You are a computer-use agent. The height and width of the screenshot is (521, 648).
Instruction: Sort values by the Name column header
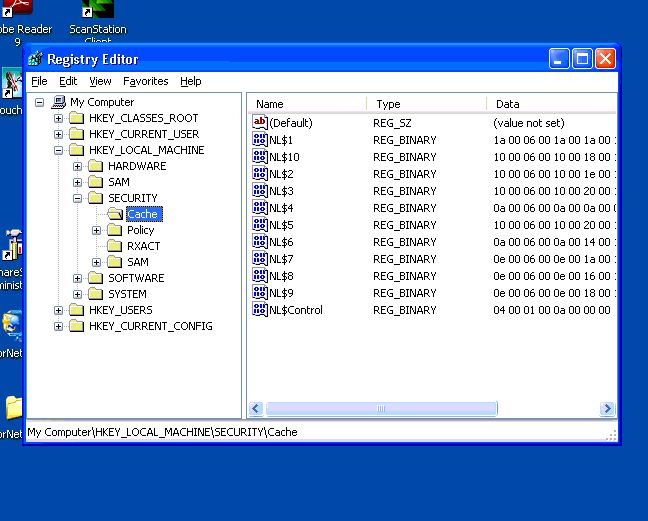307,104
